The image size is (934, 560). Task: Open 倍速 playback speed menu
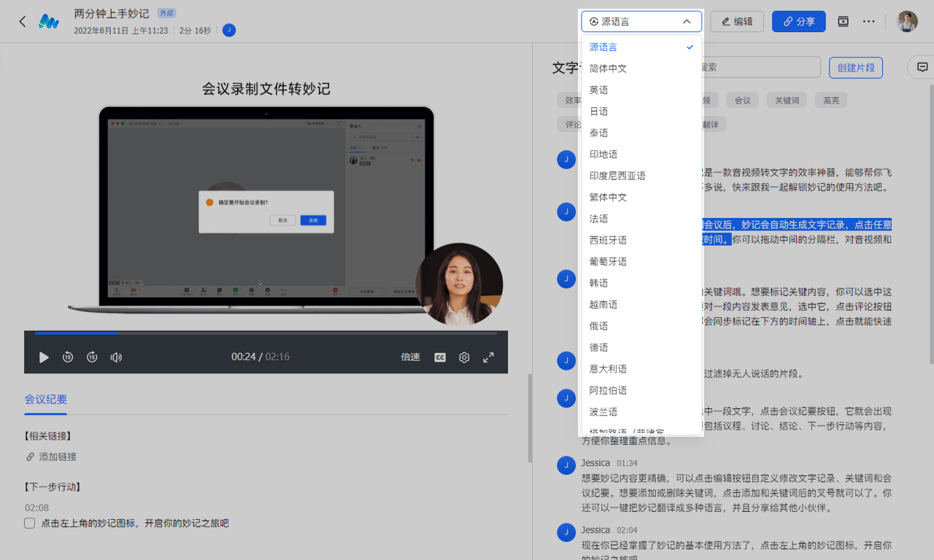point(410,357)
